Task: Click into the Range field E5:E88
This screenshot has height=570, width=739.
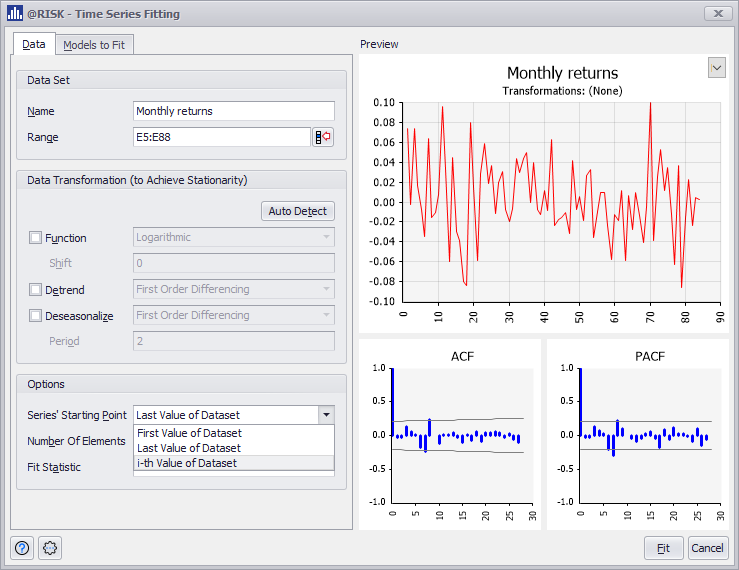Action: pyautogui.click(x=220, y=138)
